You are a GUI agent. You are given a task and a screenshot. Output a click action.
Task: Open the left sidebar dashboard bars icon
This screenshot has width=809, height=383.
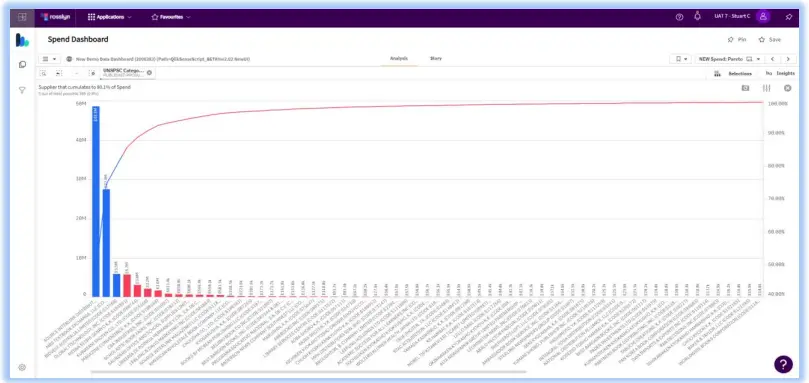tap(22, 40)
